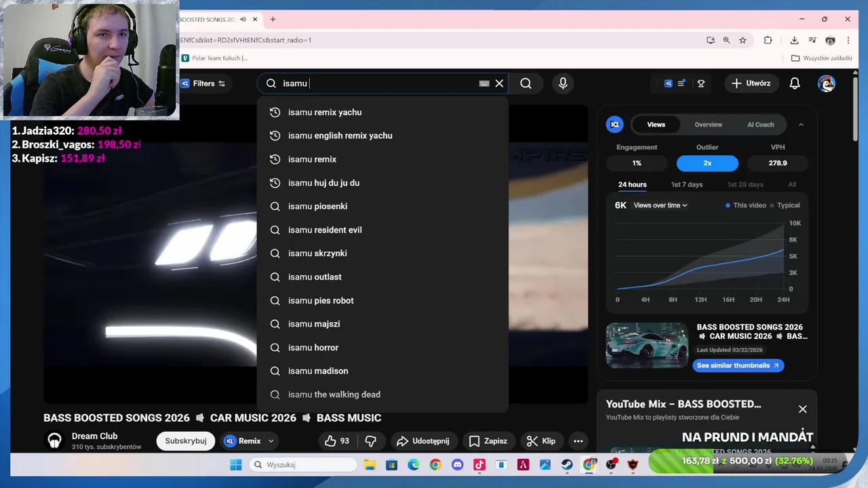
Task: Open Chrome media controls icon
Action: coord(812,40)
